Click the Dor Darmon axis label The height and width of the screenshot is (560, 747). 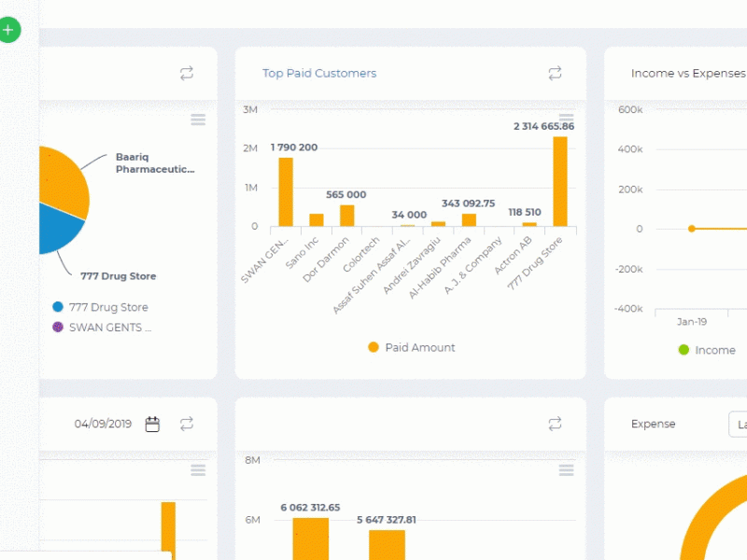(x=326, y=259)
